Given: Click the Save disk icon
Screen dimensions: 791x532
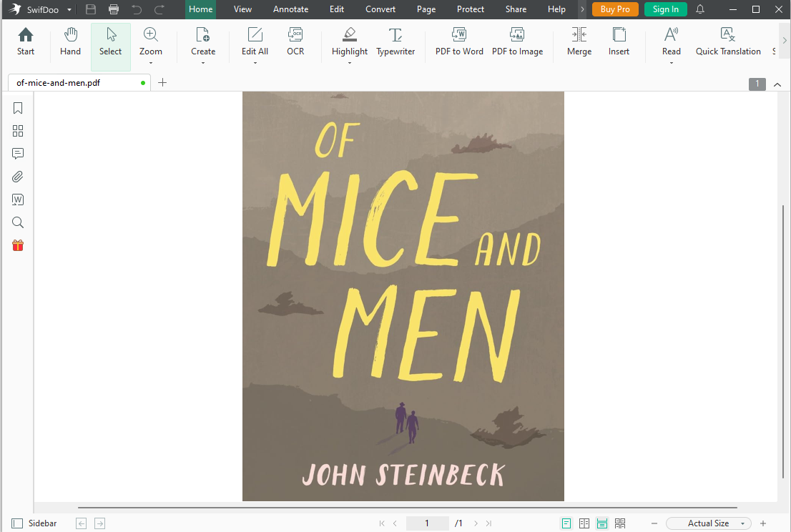Looking at the screenshot, I should pos(91,9).
